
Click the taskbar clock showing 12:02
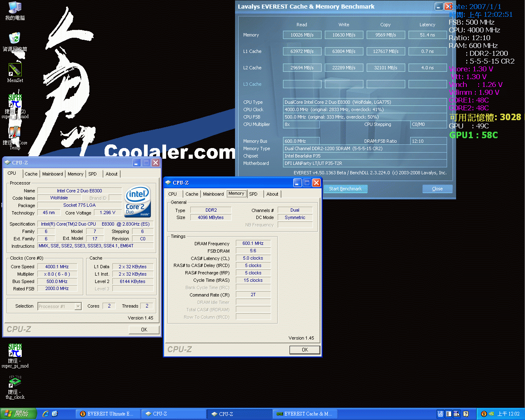tap(508, 414)
